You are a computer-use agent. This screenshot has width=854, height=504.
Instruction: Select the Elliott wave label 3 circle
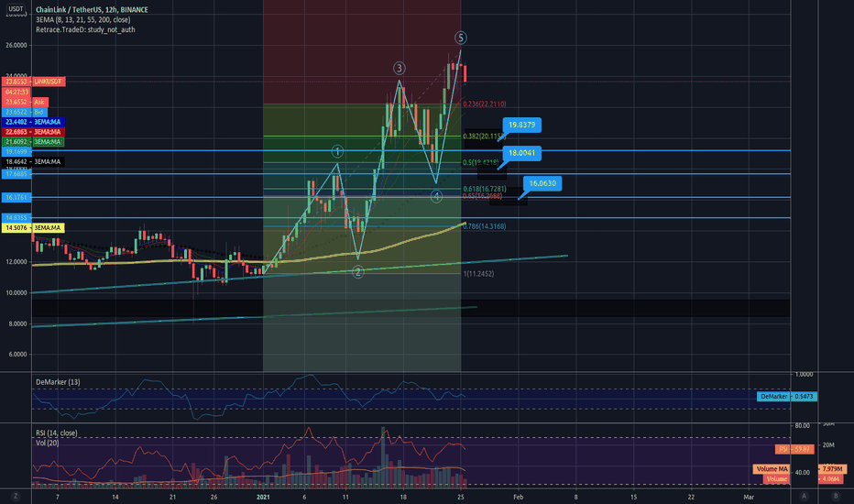(x=400, y=68)
